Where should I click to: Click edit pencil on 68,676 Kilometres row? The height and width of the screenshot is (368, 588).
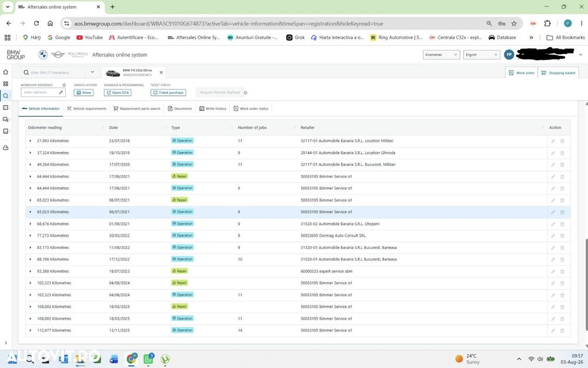pos(553,224)
